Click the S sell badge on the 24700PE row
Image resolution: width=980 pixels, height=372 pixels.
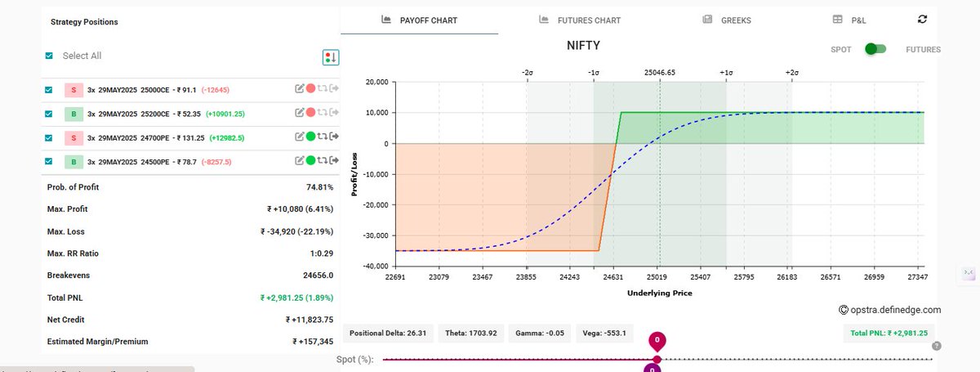click(x=73, y=138)
